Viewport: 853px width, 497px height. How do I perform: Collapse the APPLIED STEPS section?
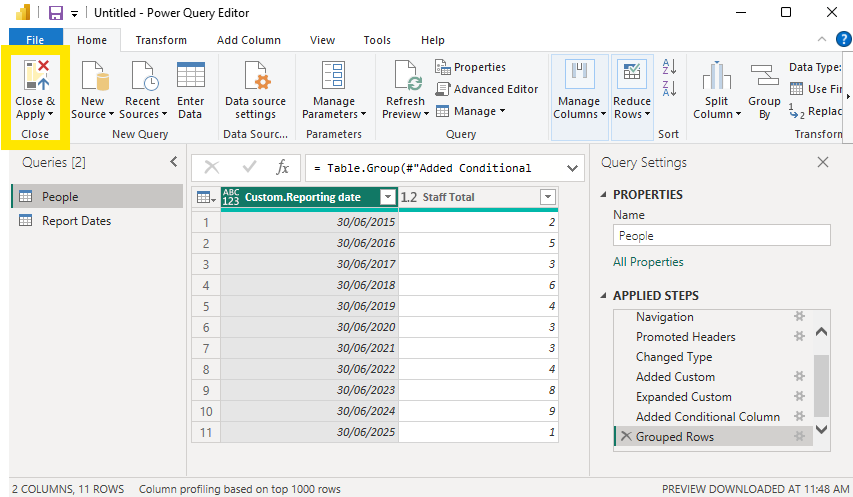603,296
